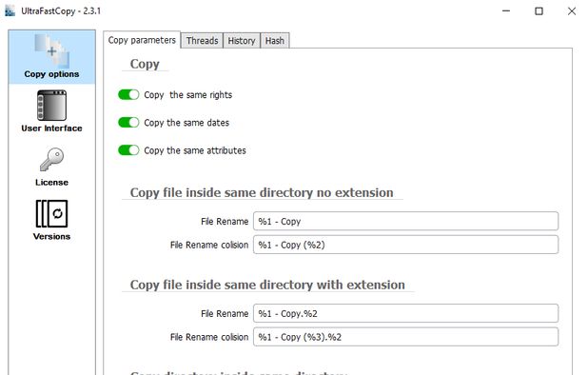Disable the Copy the same rights toggle
The image size is (588, 375).
tap(128, 94)
